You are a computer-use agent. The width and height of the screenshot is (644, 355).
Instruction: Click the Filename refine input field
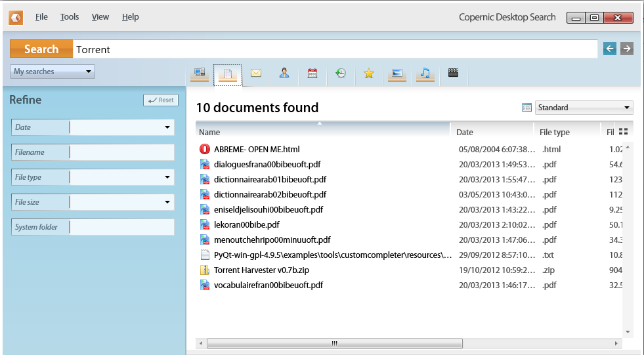[x=122, y=152]
